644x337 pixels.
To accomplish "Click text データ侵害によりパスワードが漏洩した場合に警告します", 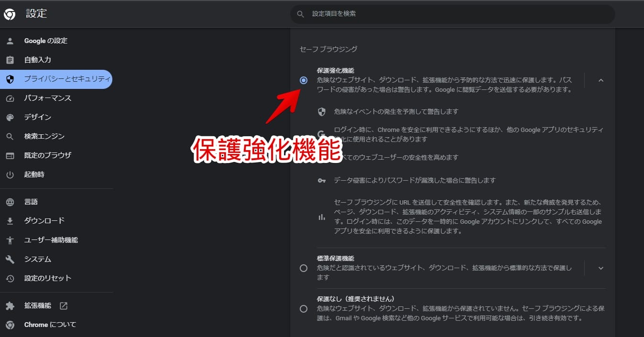I will pos(415,181).
